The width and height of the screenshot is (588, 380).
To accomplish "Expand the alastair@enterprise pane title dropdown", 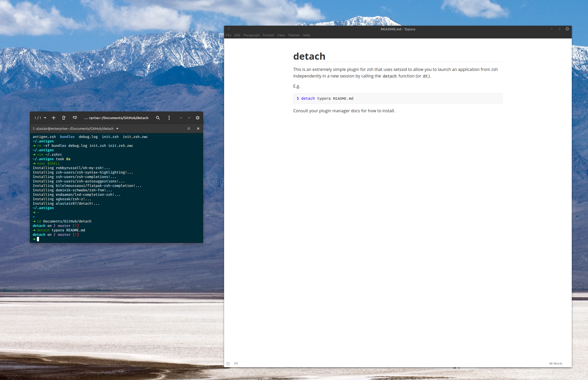I will coord(117,128).
